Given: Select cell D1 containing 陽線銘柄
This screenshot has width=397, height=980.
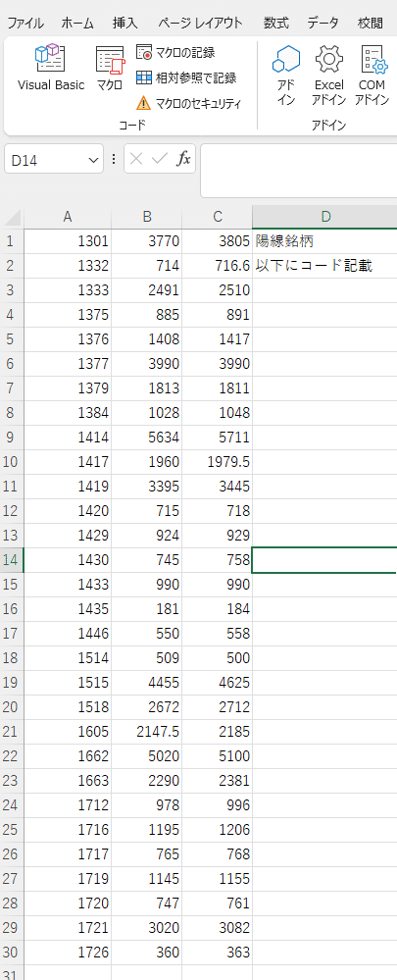Looking at the screenshot, I should [x=324, y=240].
